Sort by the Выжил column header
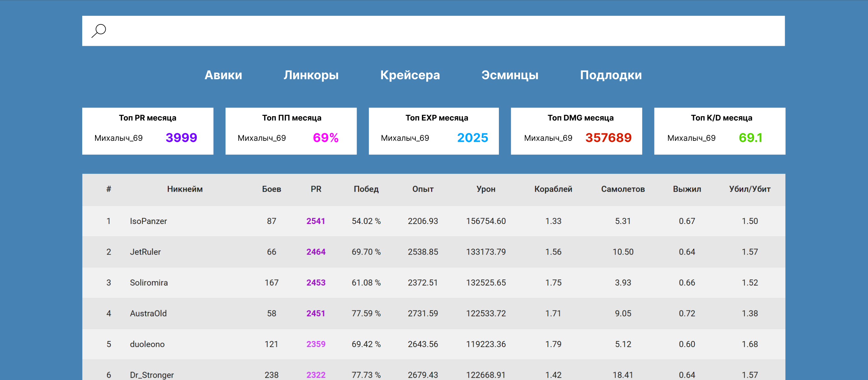Image resolution: width=868 pixels, height=380 pixels. [x=687, y=189]
